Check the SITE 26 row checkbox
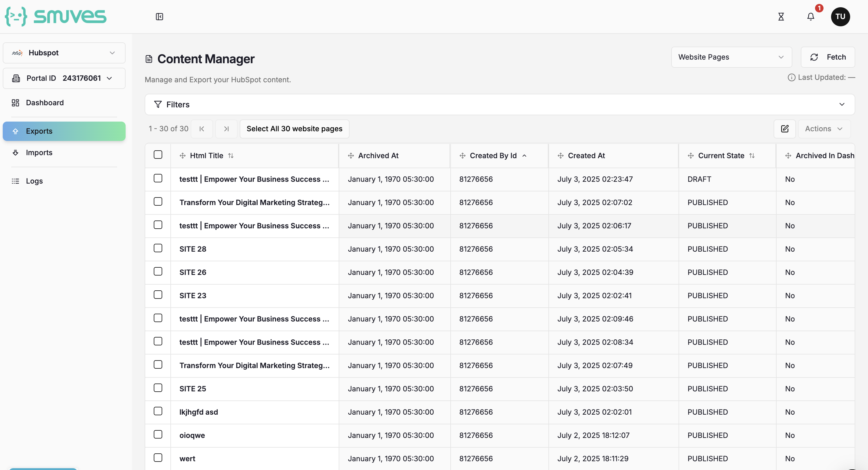This screenshot has width=868, height=470. pos(158,271)
